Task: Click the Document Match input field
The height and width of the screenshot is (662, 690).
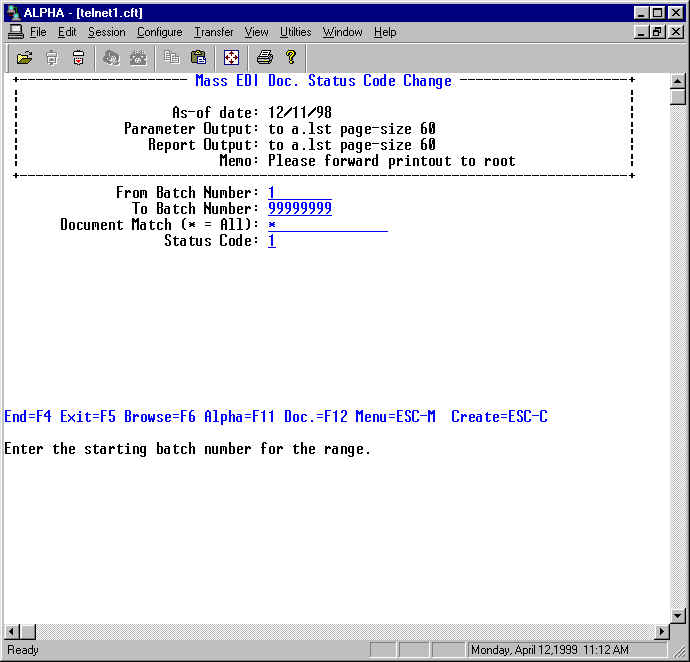Action: [327, 225]
